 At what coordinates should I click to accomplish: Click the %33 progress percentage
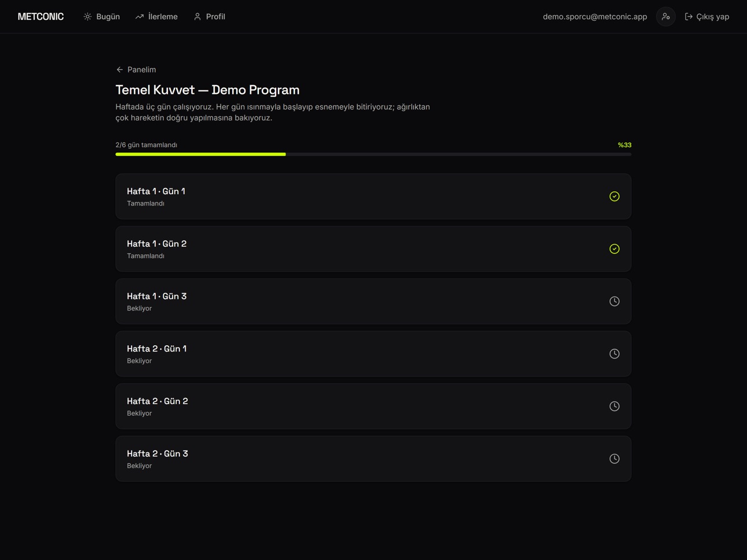[x=624, y=145]
